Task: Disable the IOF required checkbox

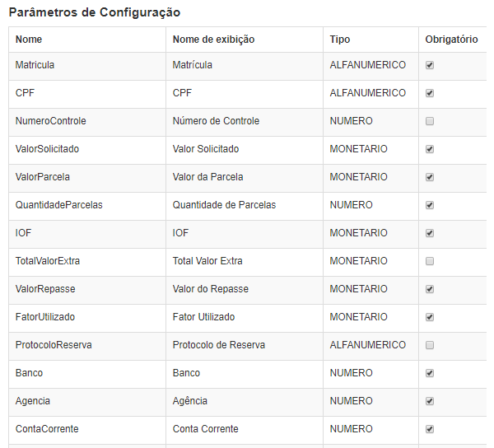Action: pyautogui.click(x=430, y=233)
